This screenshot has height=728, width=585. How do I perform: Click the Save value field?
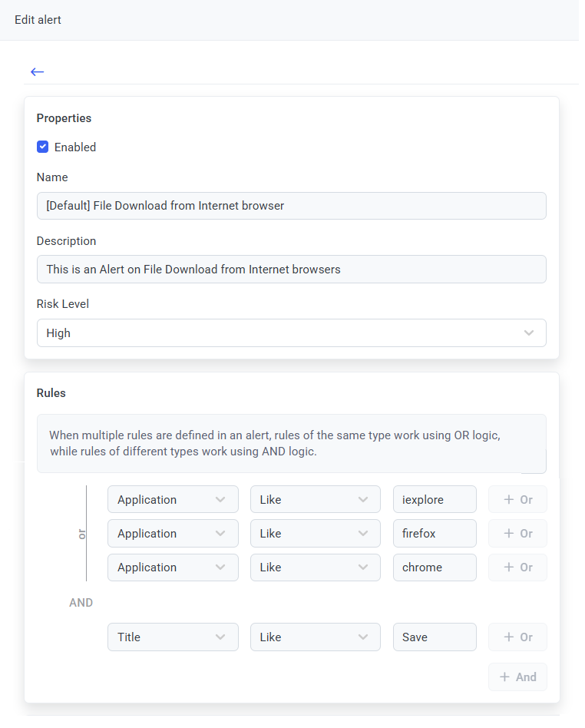[435, 637]
